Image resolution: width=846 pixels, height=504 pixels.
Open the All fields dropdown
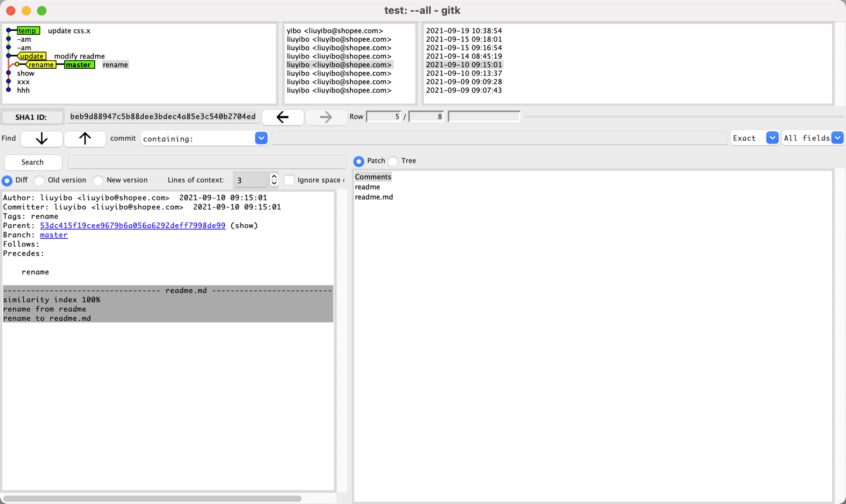coord(837,138)
